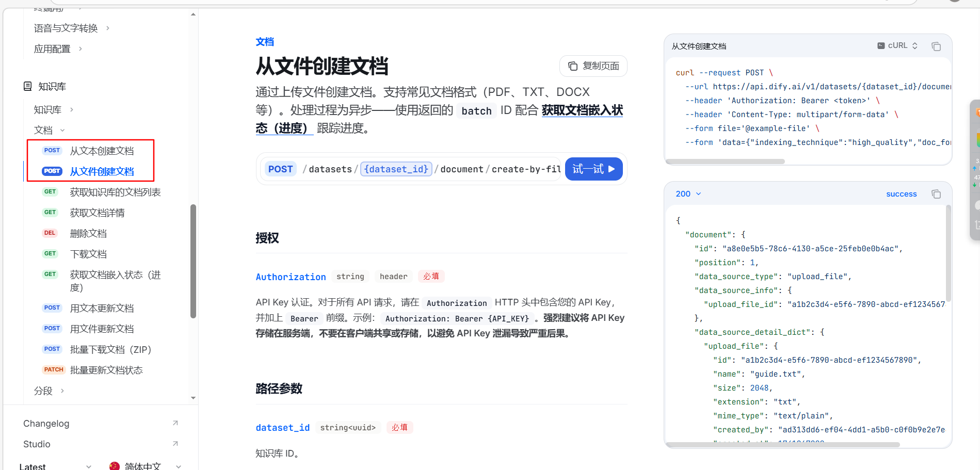Open the 200 status code dropdown
Image resolution: width=980 pixels, height=470 pixels.
pyautogui.click(x=688, y=194)
